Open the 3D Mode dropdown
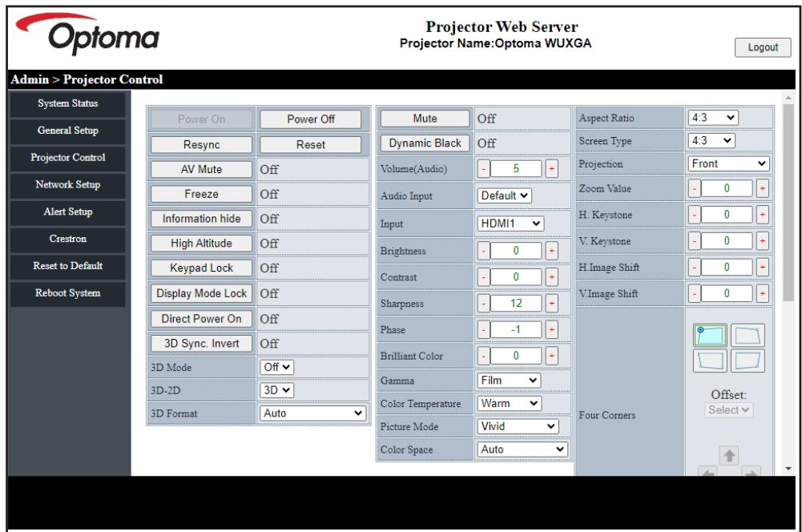The height and width of the screenshot is (532, 802). tap(276, 367)
